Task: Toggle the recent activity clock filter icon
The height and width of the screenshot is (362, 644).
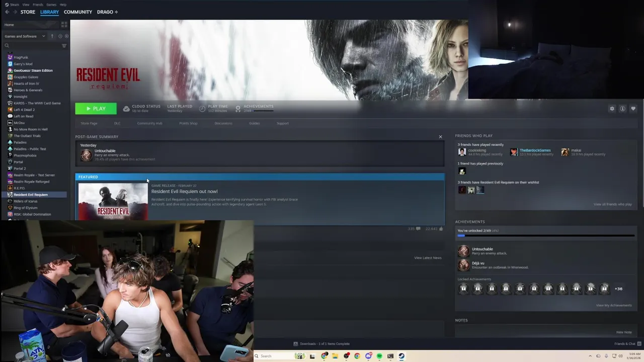Action: (x=60, y=36)
